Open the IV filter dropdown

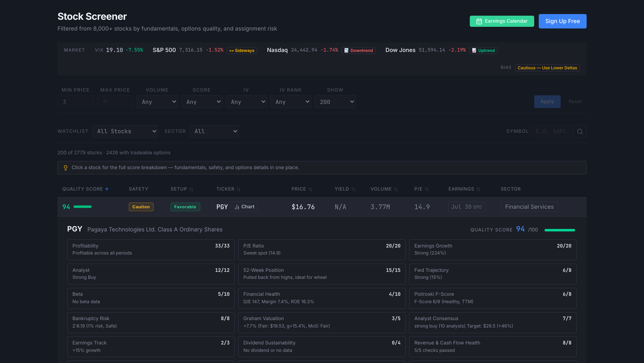tap(246, 102)
